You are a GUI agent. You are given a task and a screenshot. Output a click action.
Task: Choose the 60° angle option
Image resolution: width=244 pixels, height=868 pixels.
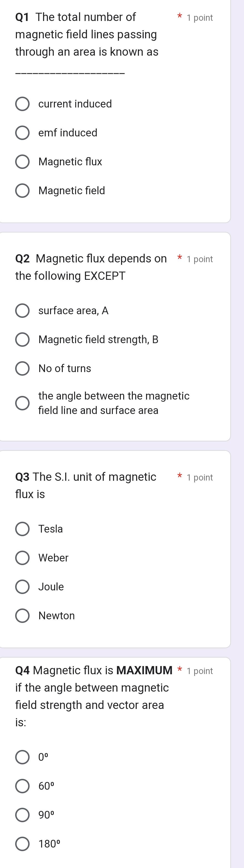(22, 786)
